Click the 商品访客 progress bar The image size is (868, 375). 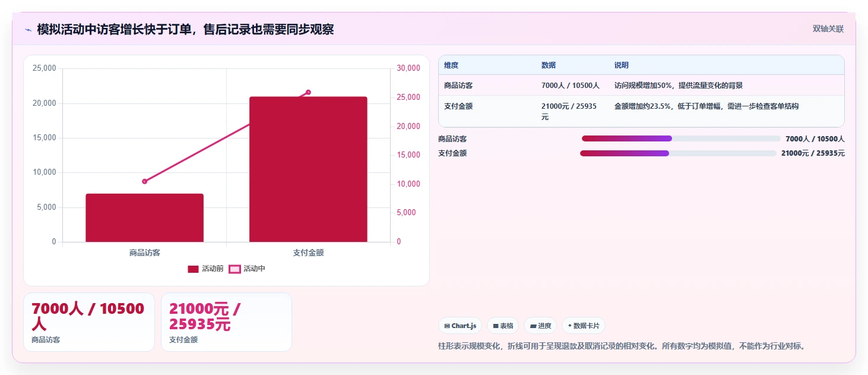681,138
